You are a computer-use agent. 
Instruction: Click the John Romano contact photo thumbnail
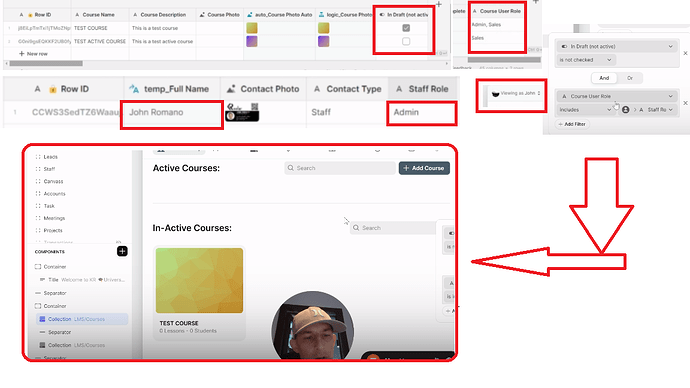click(242, 112)
